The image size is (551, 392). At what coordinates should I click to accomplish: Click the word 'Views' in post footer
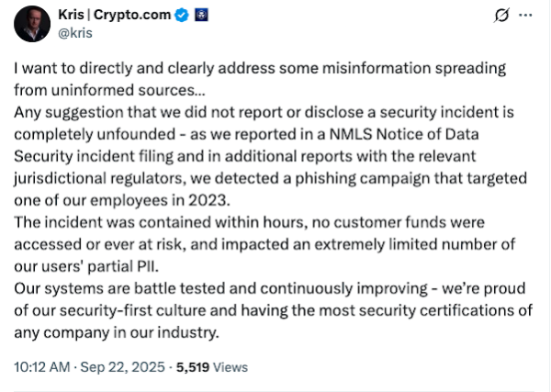click(x=230, y=367)
